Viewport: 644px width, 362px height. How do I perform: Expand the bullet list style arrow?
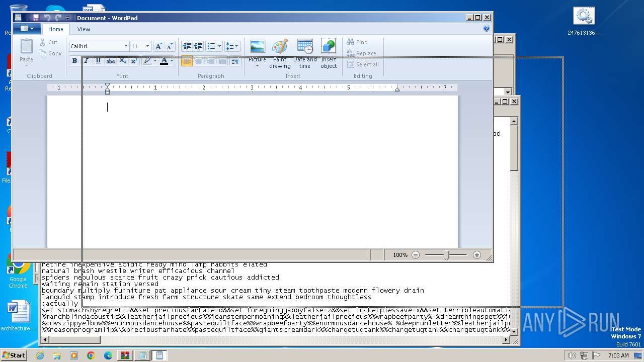click(220, 46)
